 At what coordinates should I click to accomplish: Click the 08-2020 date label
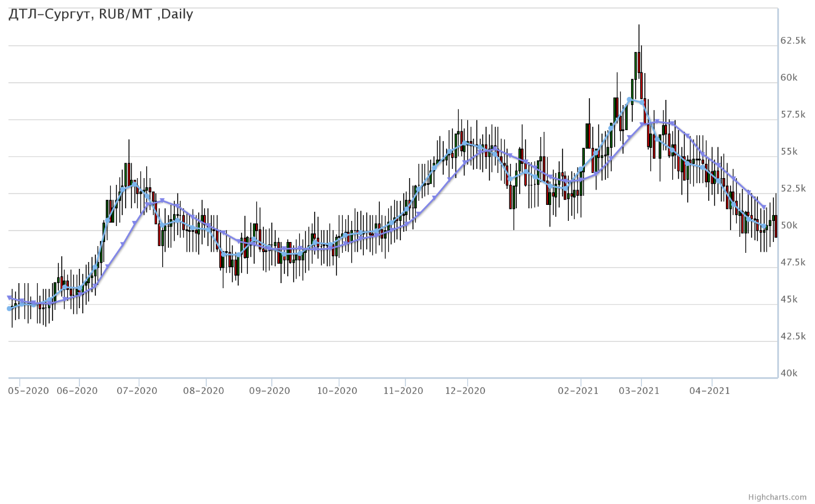click(x=204, y=391)
